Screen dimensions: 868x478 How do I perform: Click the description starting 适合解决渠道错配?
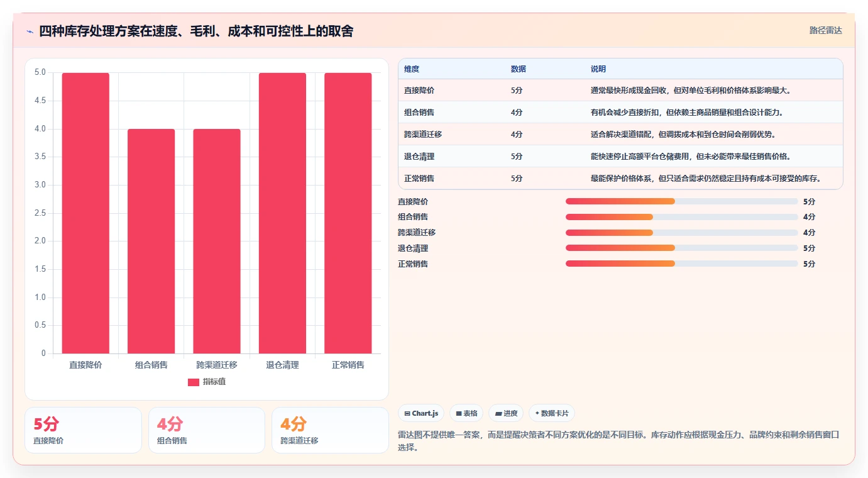pyautogui.click(x=683, y=135)
